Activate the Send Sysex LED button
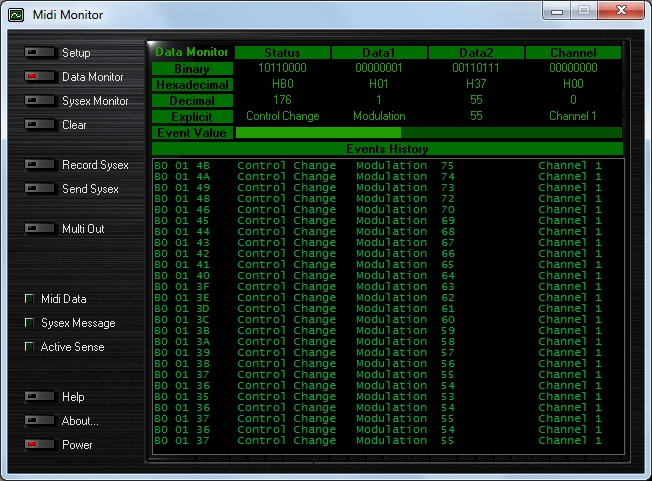The image size is (652, 481). [40, 189]
